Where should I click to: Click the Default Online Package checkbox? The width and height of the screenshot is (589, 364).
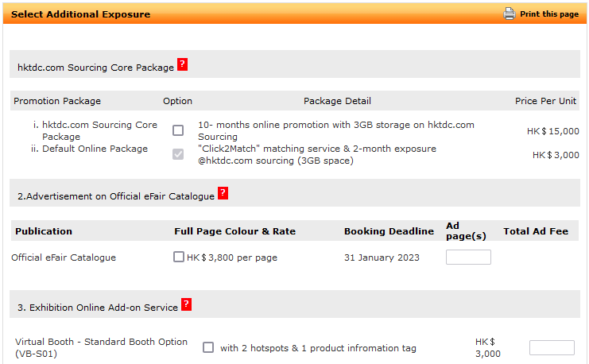[x=178, y=154]
